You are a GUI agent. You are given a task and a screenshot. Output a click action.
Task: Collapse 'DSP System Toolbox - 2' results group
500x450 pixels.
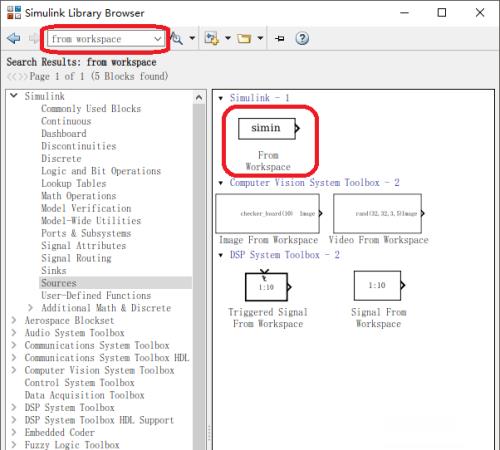(221, 255)
